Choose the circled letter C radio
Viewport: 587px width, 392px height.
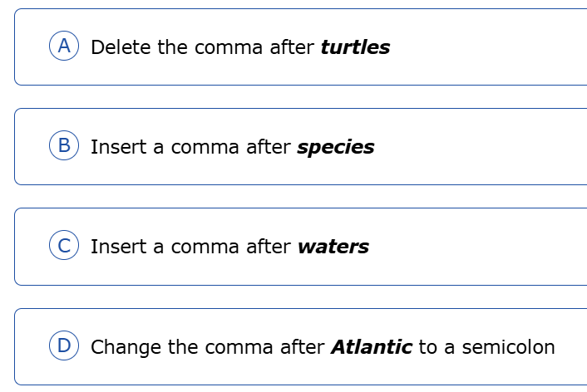point(64,246)
